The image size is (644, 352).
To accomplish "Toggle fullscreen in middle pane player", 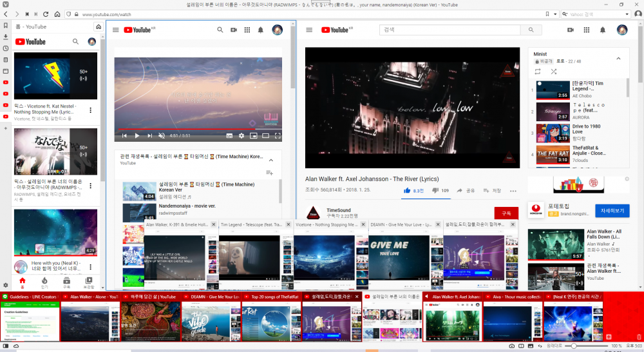I will (x=278, y=135).
